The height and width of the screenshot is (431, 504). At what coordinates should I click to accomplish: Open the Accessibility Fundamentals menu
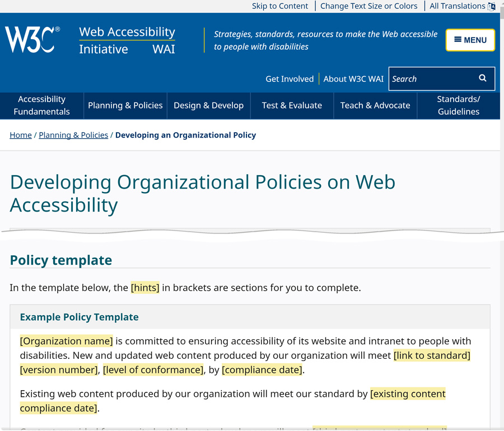41,105
